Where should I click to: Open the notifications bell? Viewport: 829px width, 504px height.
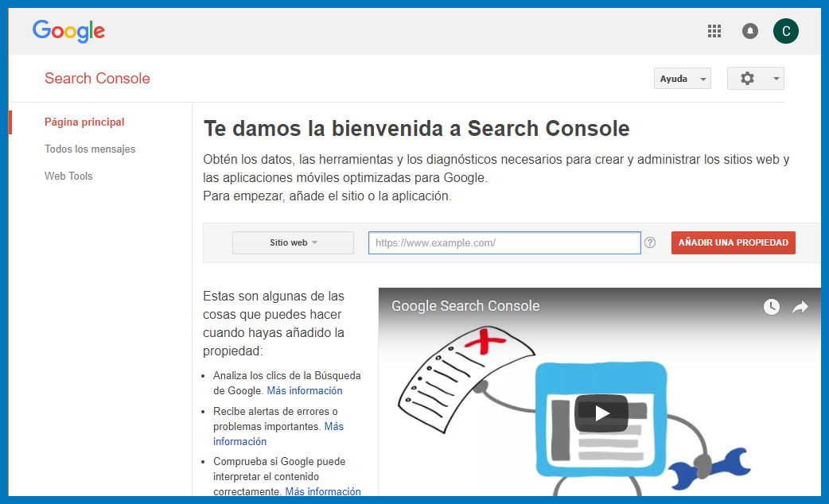(x=749, y=31)
